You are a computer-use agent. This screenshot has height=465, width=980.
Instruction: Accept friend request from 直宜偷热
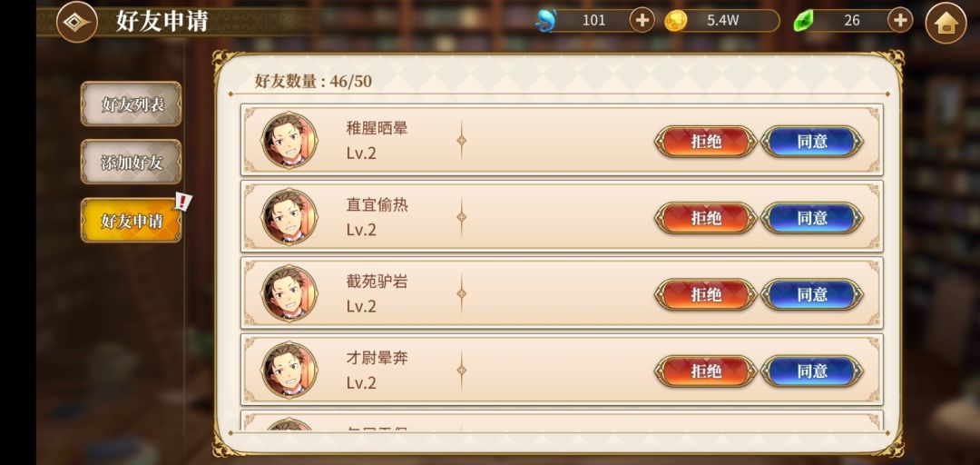(x=812, y=218)
